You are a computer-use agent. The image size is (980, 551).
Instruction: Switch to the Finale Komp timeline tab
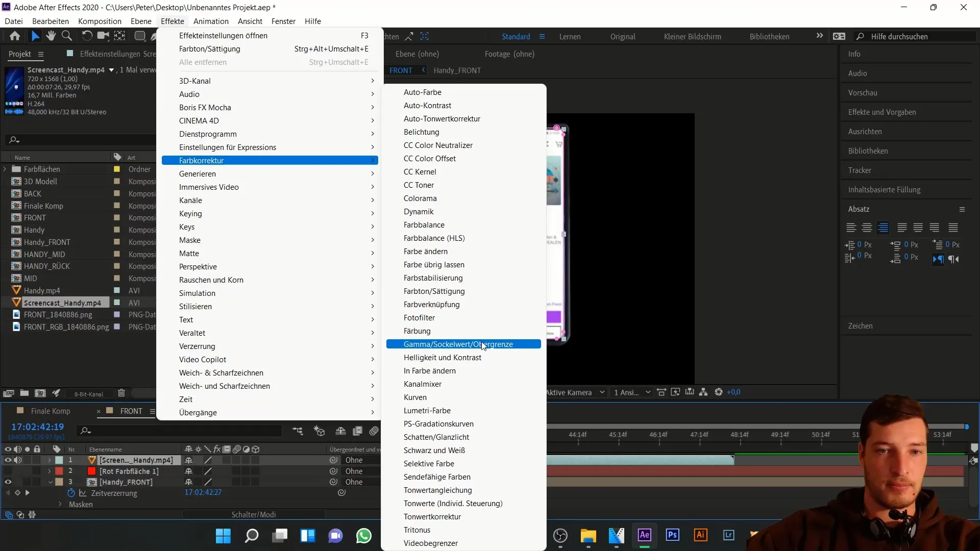[51, 411]
